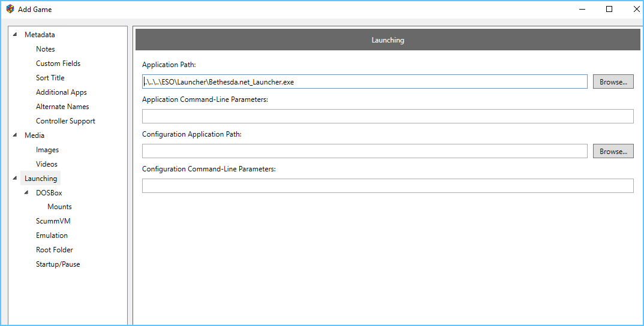This screenshot has width=644, height=326.
Task: Open Controller Support settings
Action: coord(65,120)
